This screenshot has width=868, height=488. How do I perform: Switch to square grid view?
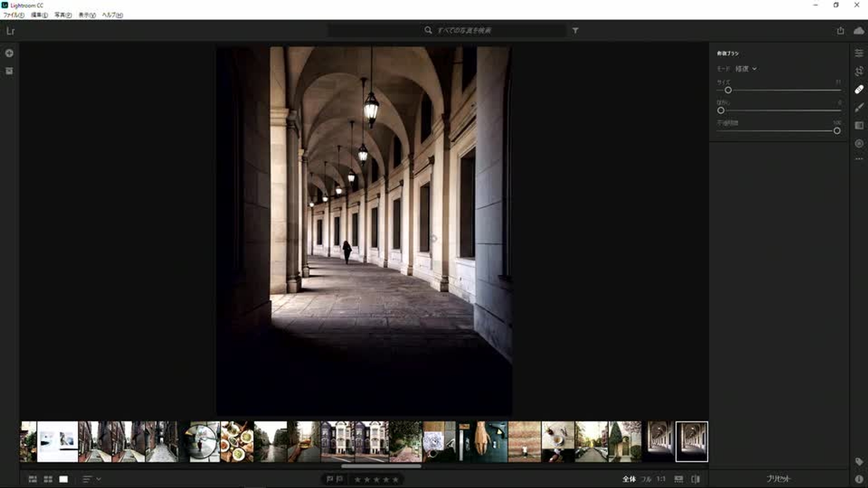(48, 479)
